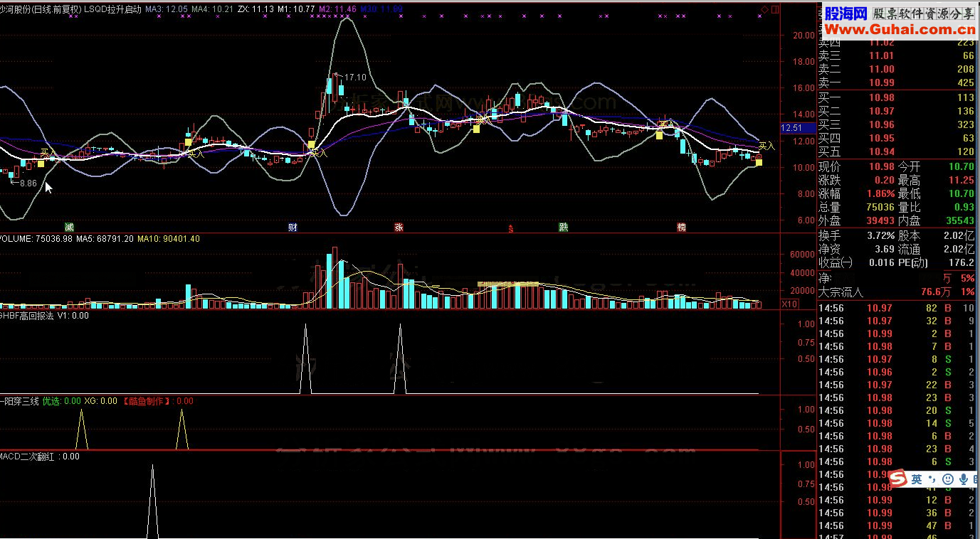The width and height of the screenshot is (980, 539).
Task: Click the MACD二次翻红 indicator title
Action: coord(26,457)
